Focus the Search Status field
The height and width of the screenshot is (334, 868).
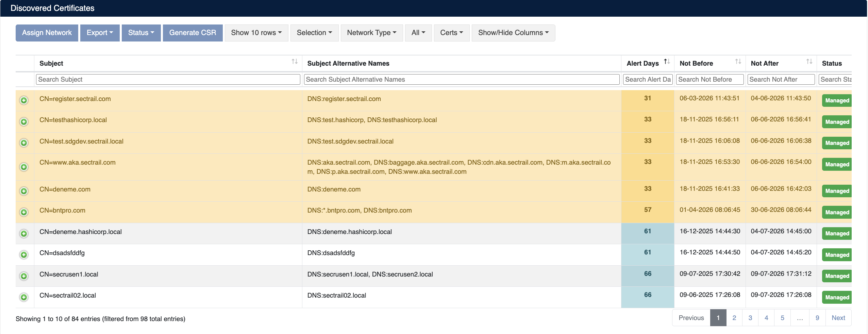835,79
